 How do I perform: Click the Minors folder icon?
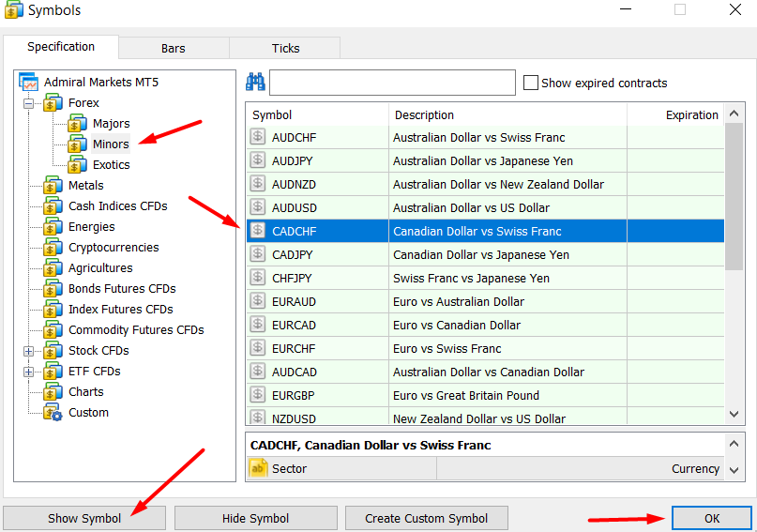77,144
